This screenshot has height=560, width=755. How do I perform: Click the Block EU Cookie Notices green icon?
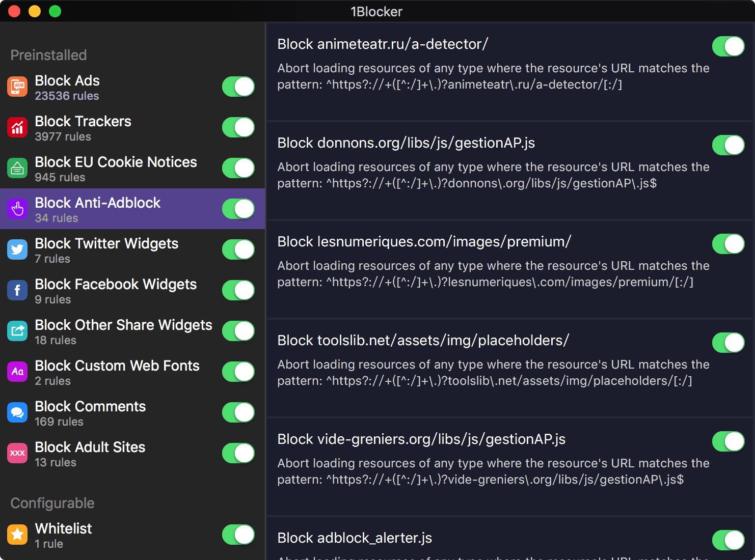[17, 168]
